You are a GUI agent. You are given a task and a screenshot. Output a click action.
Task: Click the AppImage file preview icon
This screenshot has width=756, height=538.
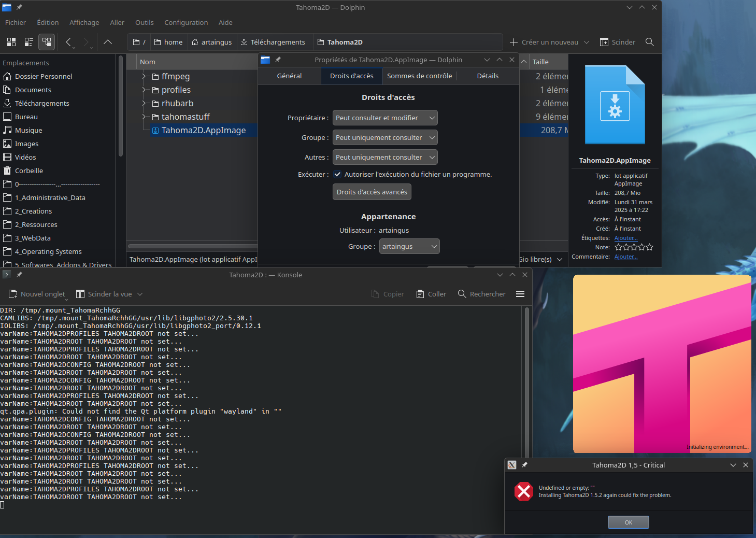[615, 105]
